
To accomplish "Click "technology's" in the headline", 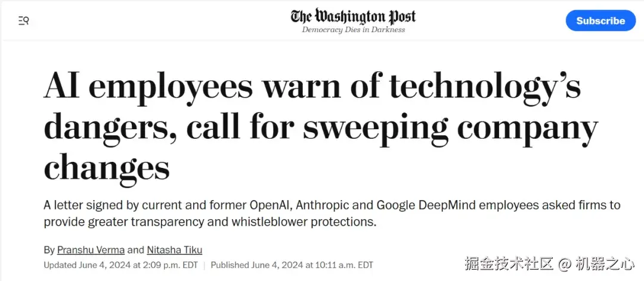I will pyautogui.click(x=485, y=88).
